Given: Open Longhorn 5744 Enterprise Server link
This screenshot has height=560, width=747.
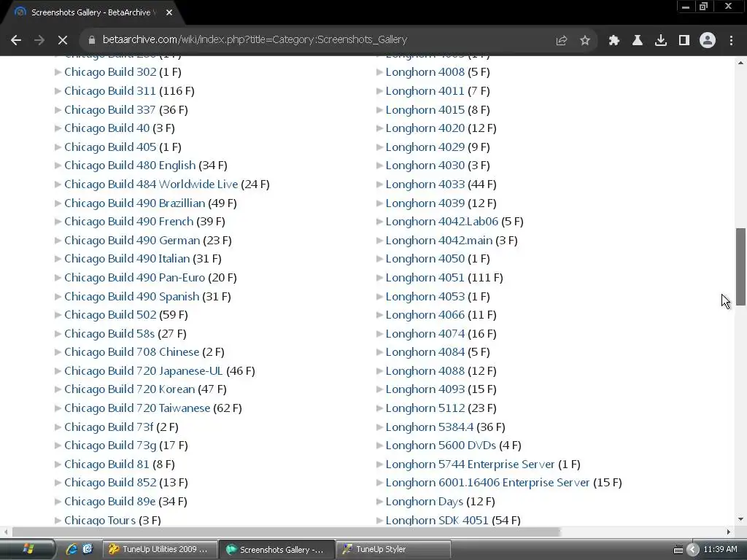Looking at the screenshot, I should [471, 464].
